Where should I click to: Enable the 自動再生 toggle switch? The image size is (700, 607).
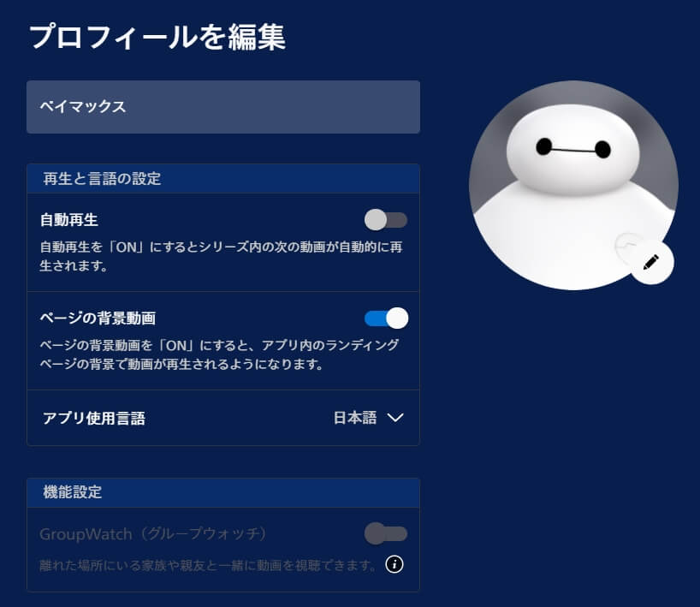click(x=386, y=220)
